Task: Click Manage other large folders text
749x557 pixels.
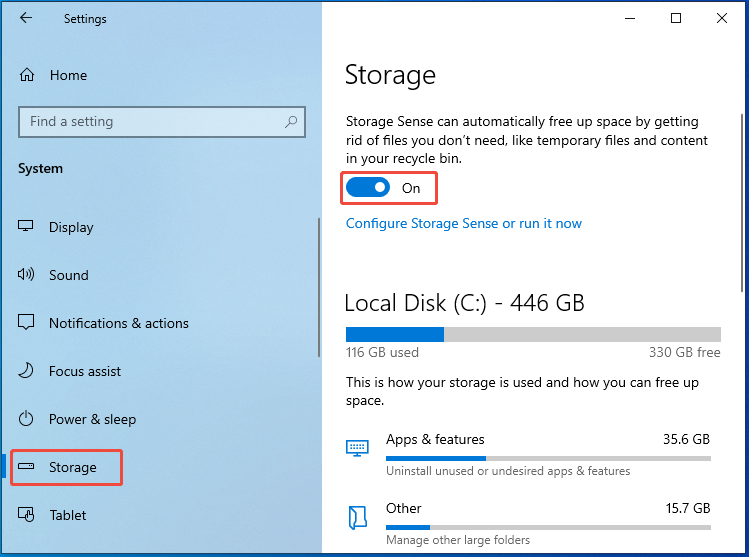Action: click(458, 540)
